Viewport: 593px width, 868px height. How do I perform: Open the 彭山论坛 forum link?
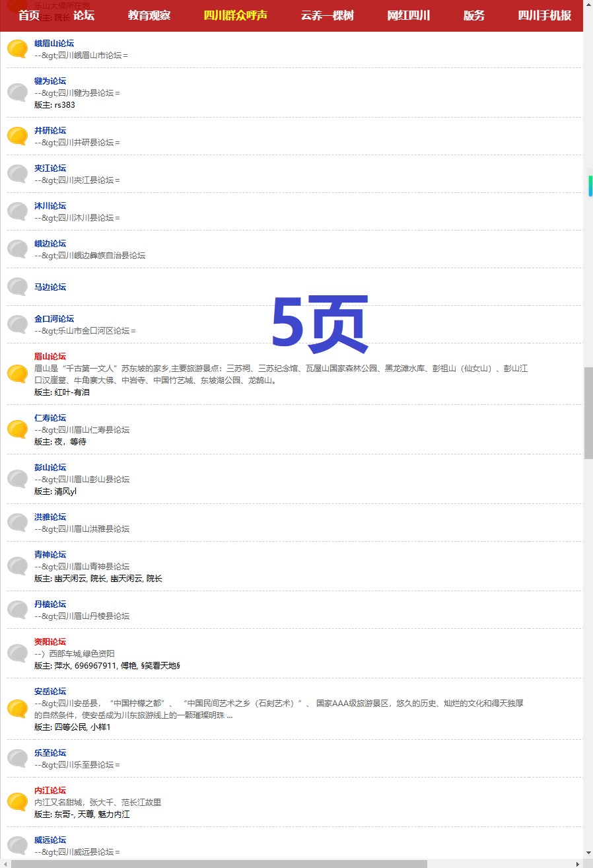click(50, 468)
